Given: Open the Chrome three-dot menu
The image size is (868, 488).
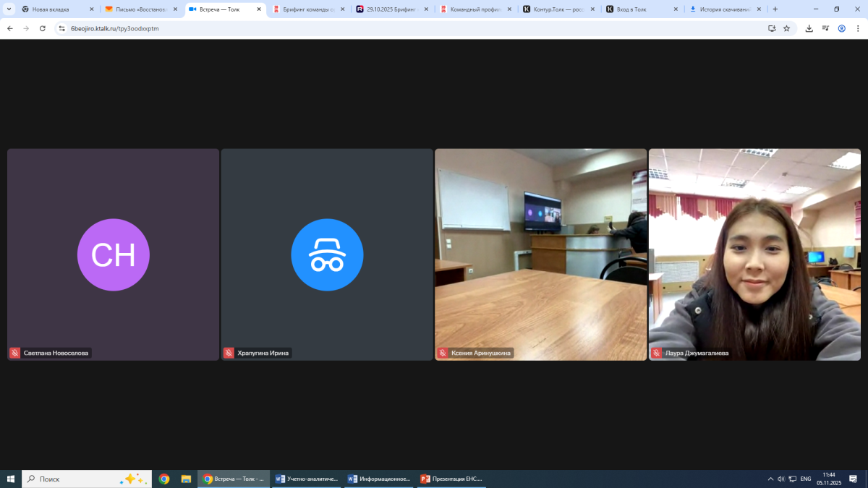Looking at the screenshot, I should 858,28.
